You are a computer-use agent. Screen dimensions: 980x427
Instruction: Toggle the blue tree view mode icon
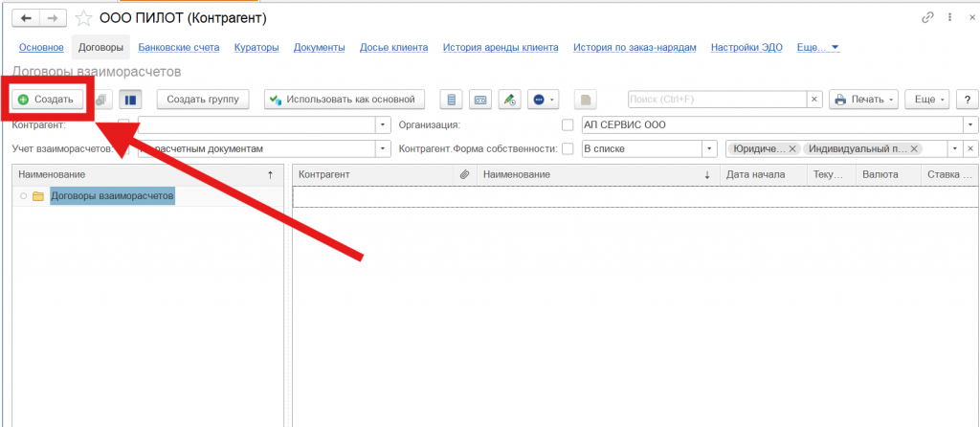point(131,100)
